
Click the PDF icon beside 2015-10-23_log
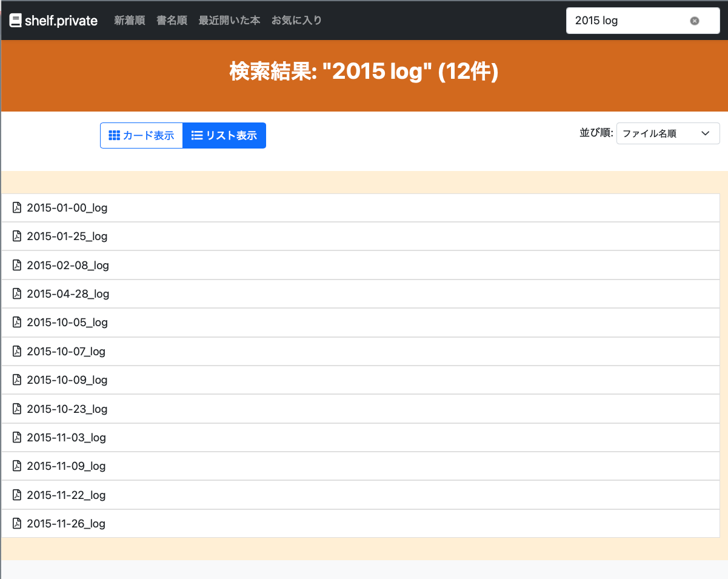[17, 409]
